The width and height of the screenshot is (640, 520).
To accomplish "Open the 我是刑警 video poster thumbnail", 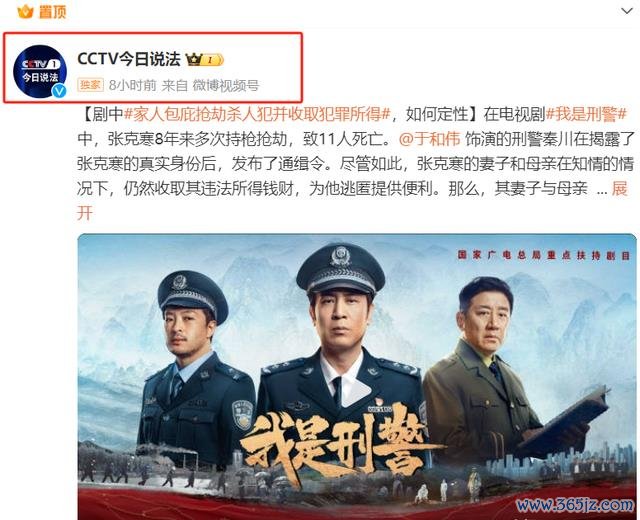I will coord(357,376).
